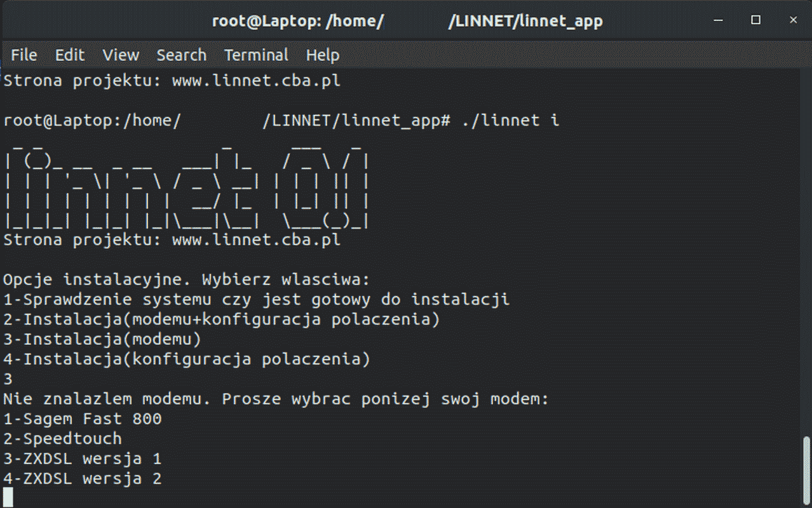Viewport: 812px width, 508px height.
Task: Click the blinking cursor block at prompt
Action: [x=8, y=497]
